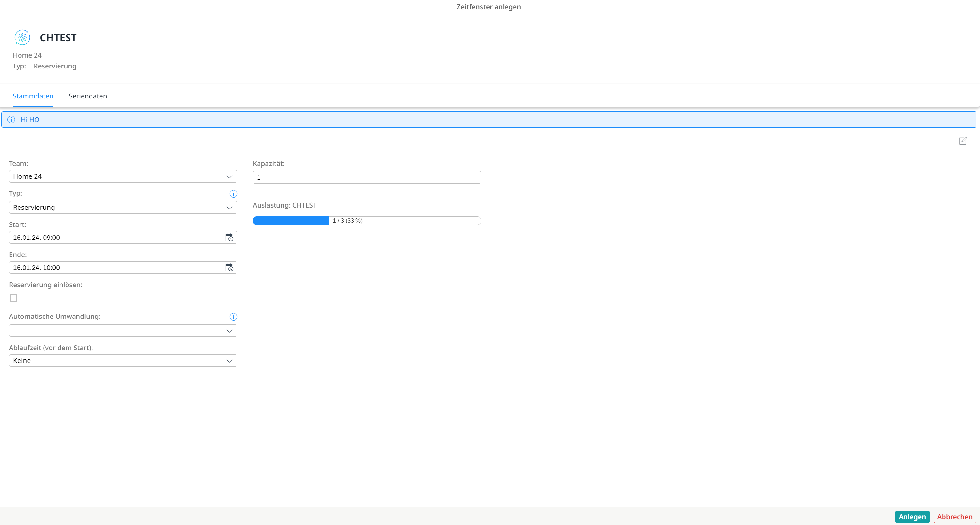The width and height of the screenshot is (980, 525).
Task: Click into the Kapazität input field
Action: pyautogui.click(x=366, y=177)
